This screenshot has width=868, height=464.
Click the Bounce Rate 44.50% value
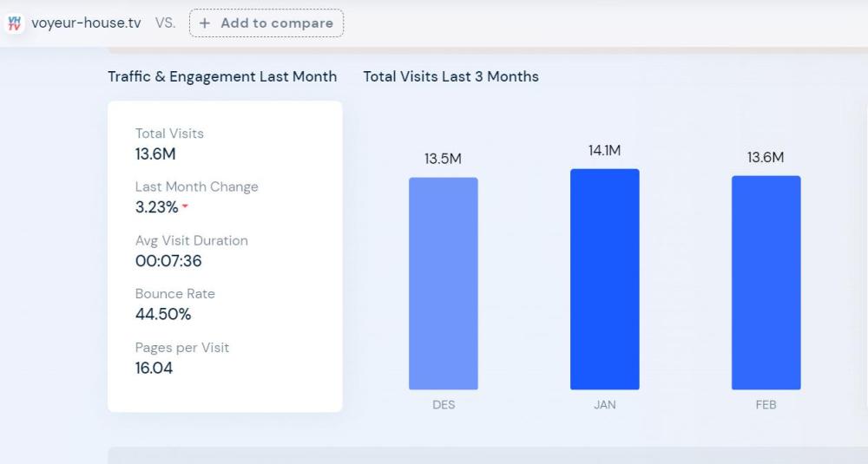[x=163, y=314]
